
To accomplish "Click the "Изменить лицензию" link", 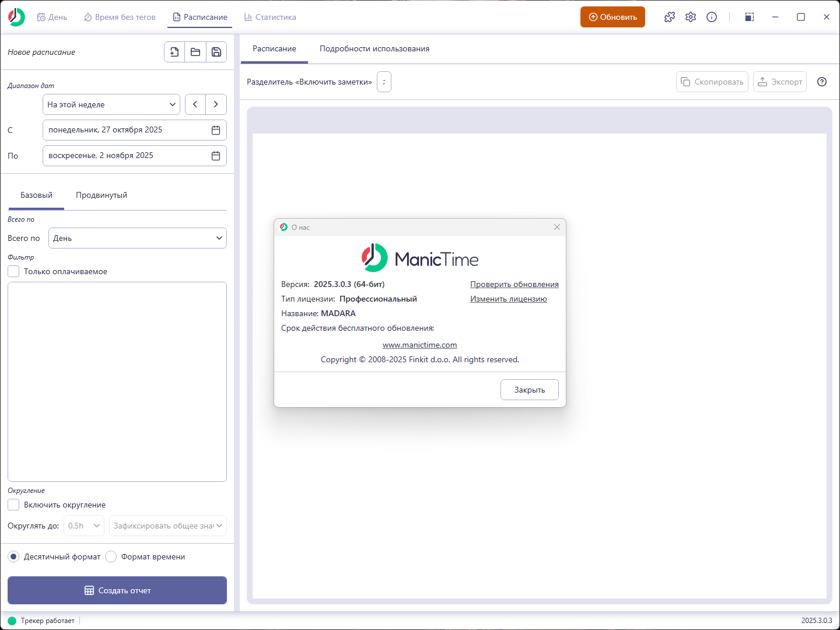I will click(x=509, y=299).
